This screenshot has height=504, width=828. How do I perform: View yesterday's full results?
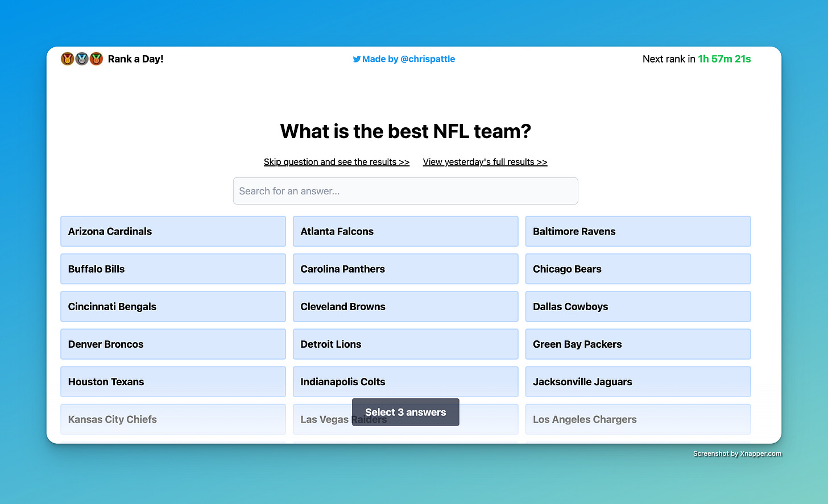tap(485, 162)
